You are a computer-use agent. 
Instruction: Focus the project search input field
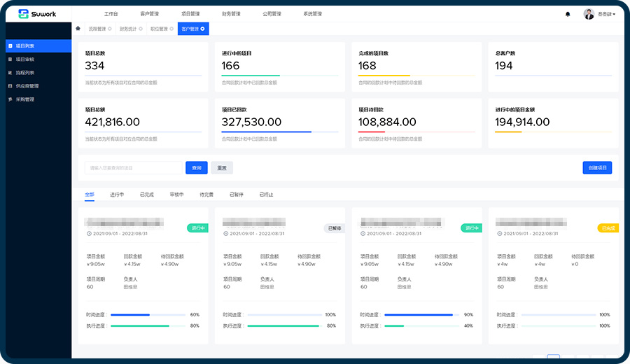133,168
